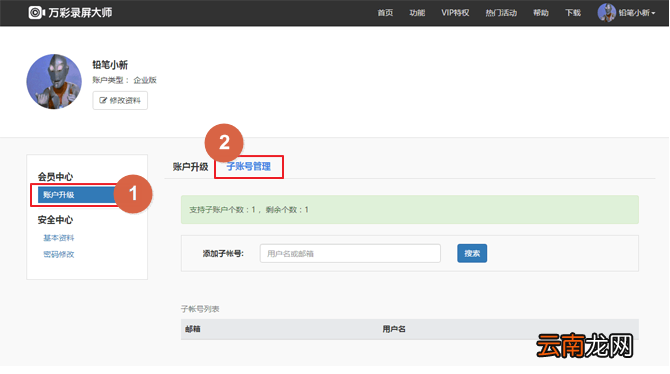Open 密码修改 in the sidebar
The width and height of the screenshot is (670, 374).
point(59,254)
